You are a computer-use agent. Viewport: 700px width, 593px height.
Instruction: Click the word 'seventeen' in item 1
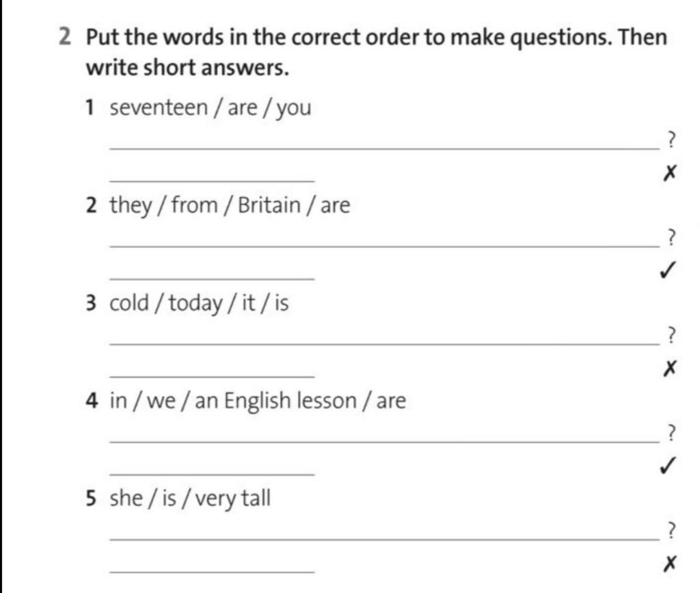pos(159,107)
